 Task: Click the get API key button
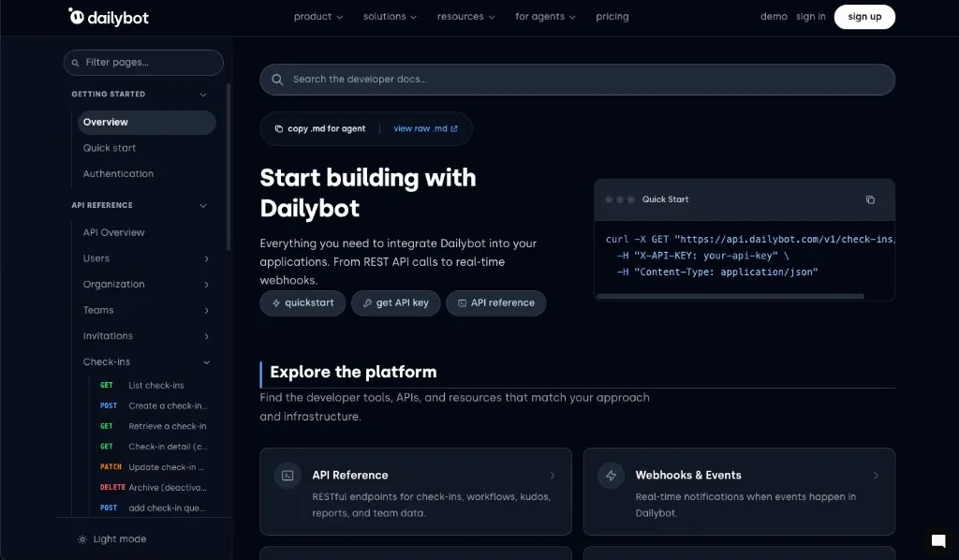(x=396, y=303)
